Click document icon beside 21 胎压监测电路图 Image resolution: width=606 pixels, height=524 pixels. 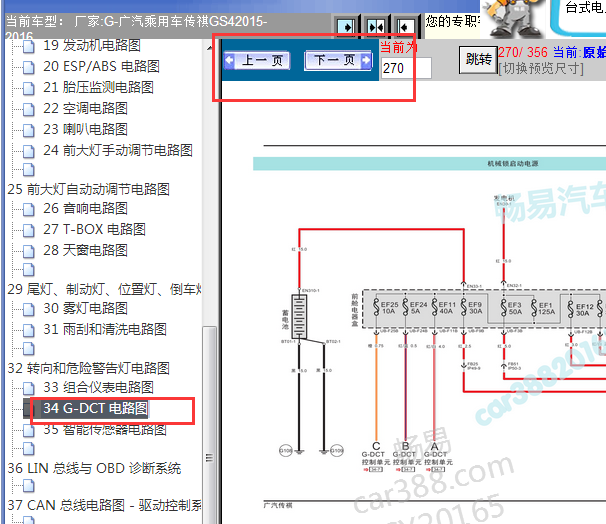[28, 88]
